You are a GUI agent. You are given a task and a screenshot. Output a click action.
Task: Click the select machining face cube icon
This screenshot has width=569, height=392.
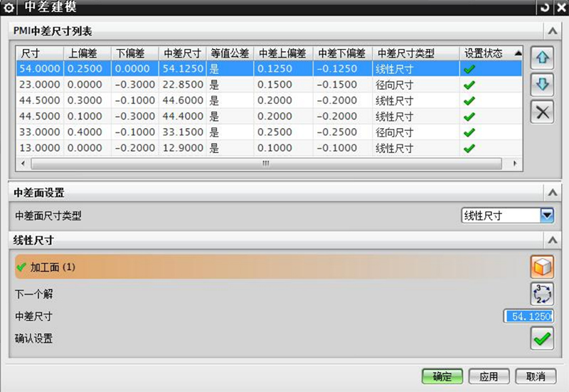[542, 267]
